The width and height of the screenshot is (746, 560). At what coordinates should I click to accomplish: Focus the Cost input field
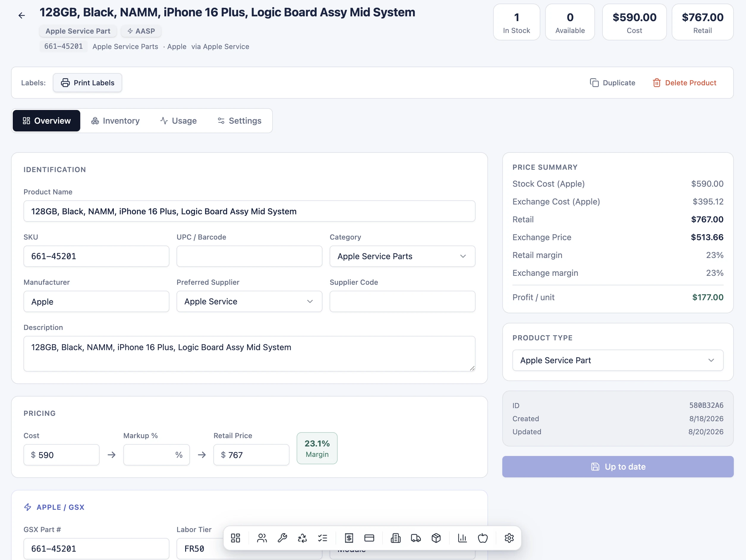(x=62, y=455)
